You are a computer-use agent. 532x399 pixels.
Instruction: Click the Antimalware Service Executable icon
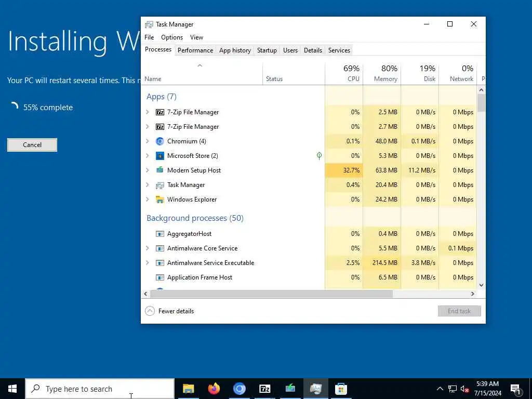coord(160,263)
